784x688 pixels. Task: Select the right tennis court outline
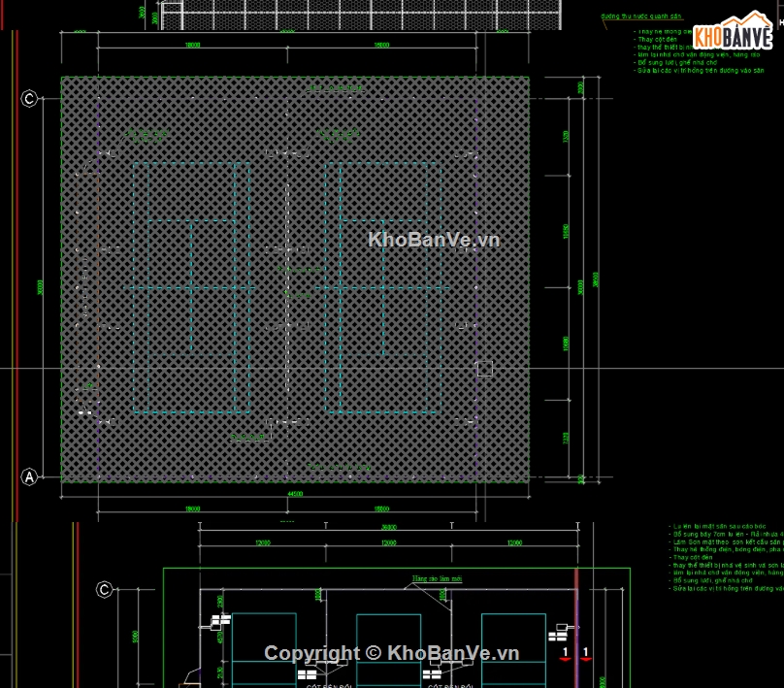[383, 288]
